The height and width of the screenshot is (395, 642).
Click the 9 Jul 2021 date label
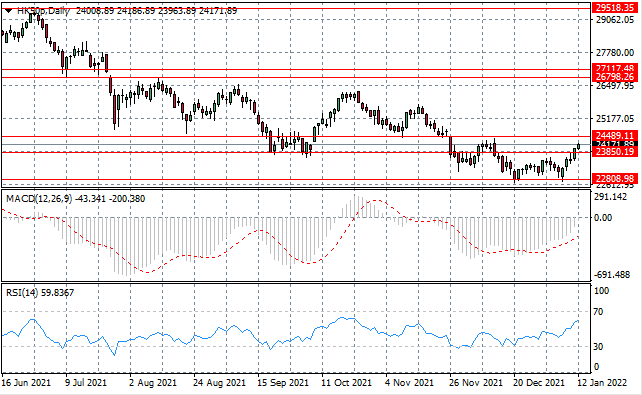tap(86, 383)
